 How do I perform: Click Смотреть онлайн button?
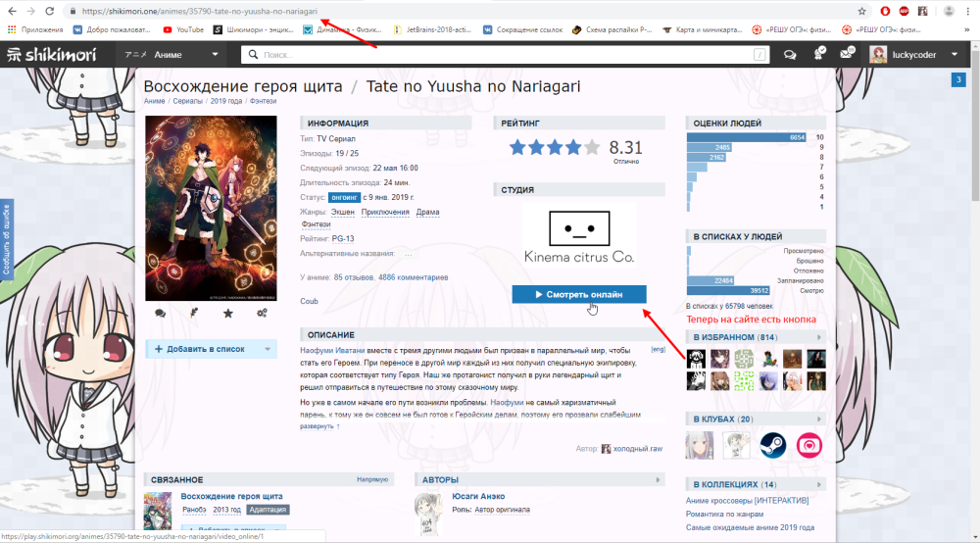[x=579, y=294]
